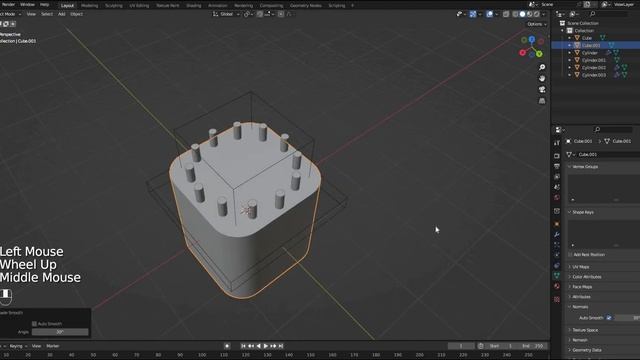Open the timeline Marker menu
This screenshot has height=360, width=640.
53,346
